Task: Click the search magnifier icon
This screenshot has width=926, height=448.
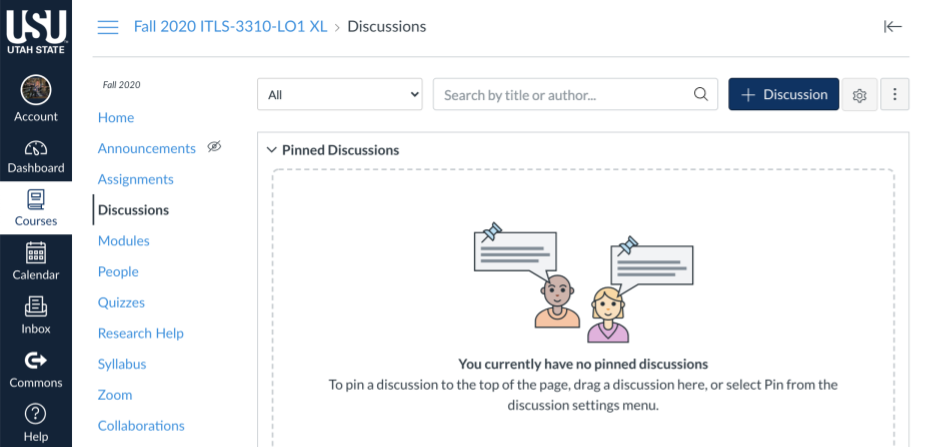Action: tap(700, 94)
